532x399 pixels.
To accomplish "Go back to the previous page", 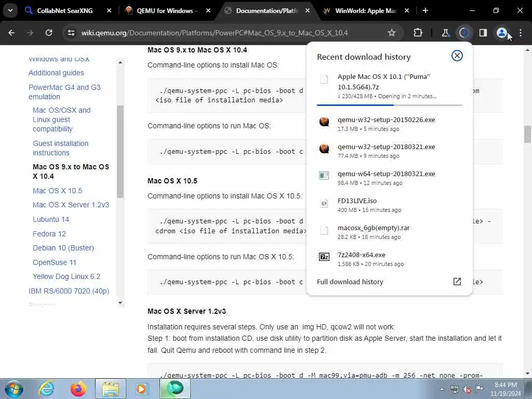I will coord(11,33).
